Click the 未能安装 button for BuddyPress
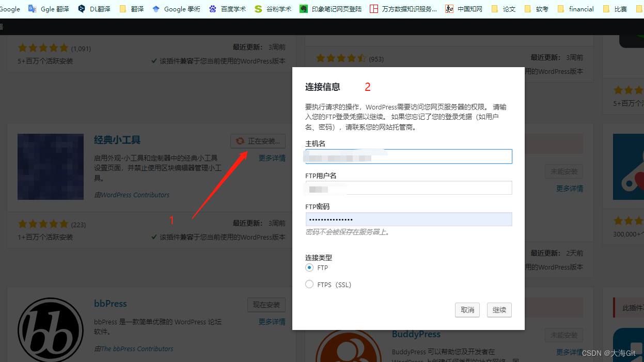The image size is (644, 362). point(564,335)
